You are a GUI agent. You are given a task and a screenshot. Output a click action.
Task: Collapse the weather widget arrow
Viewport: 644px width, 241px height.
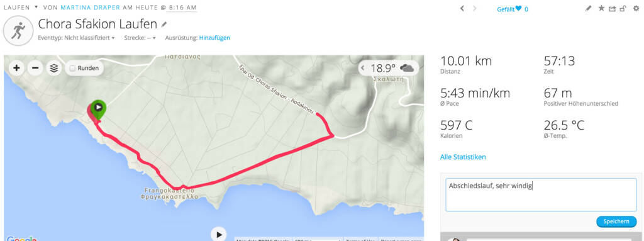(x=363, y=68)
